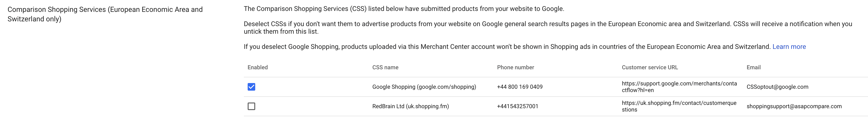This screenshot has height=121, width=868.
Task: Uncheck the Google Shopping enabled checkbox
Action: point(251,87)
